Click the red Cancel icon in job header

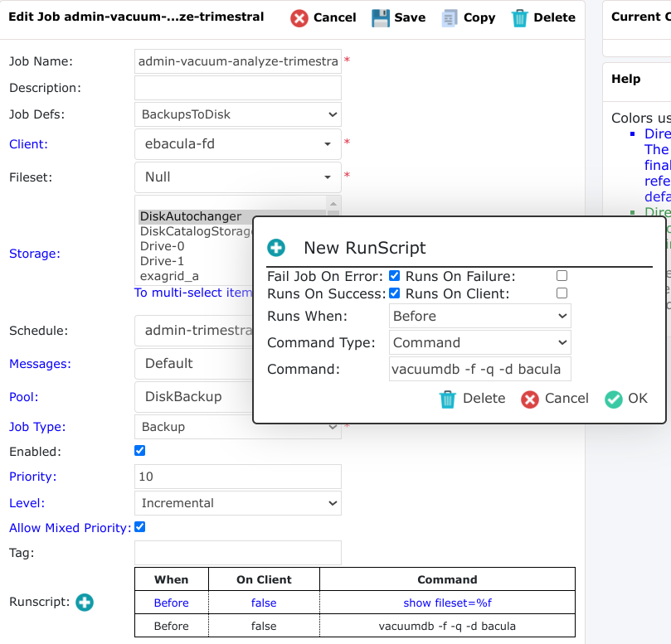(x=299, y=18)
